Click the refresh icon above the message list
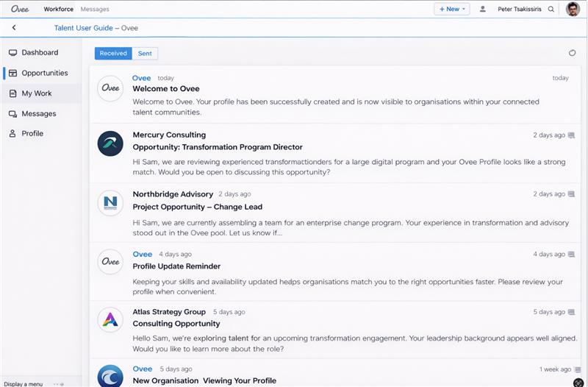This screenshot has width=588, height=387. [573, 53]
